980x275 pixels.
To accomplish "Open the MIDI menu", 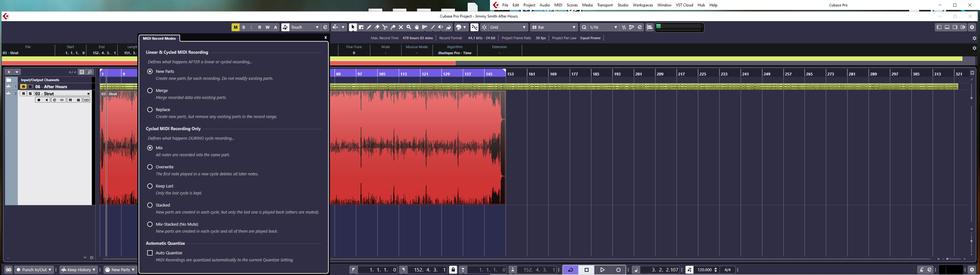I will [x=558, y=5].
